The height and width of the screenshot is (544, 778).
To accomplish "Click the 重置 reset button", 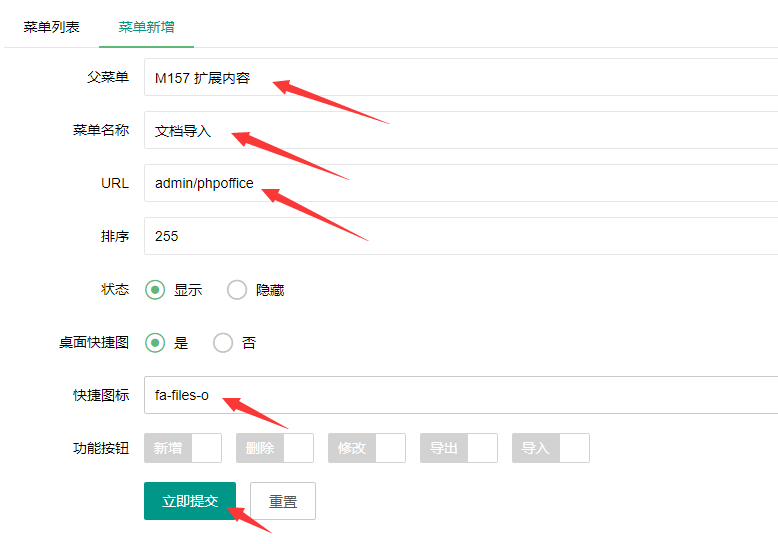I will pyautogui.click(x=283, y=501).
